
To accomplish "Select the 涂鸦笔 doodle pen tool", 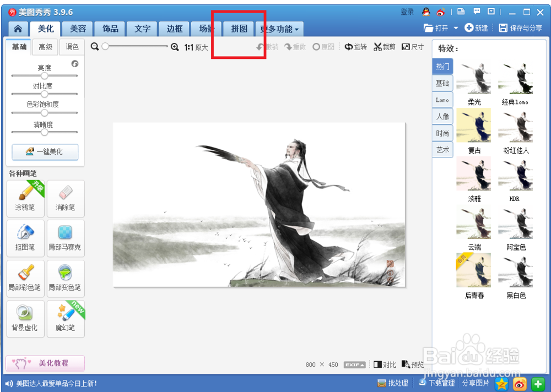I will [x=25, y=198].
